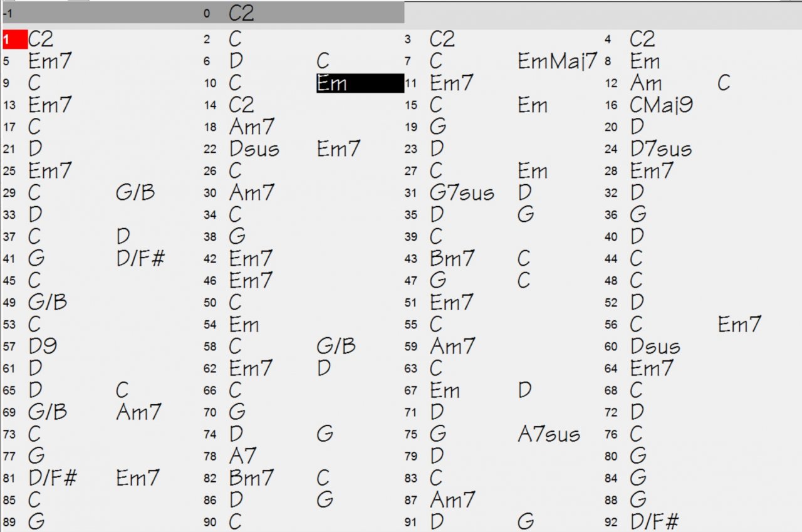Select the CMaj9 chord in bar 16
This screenshot has height=532, width=802.
click(662, 105)
